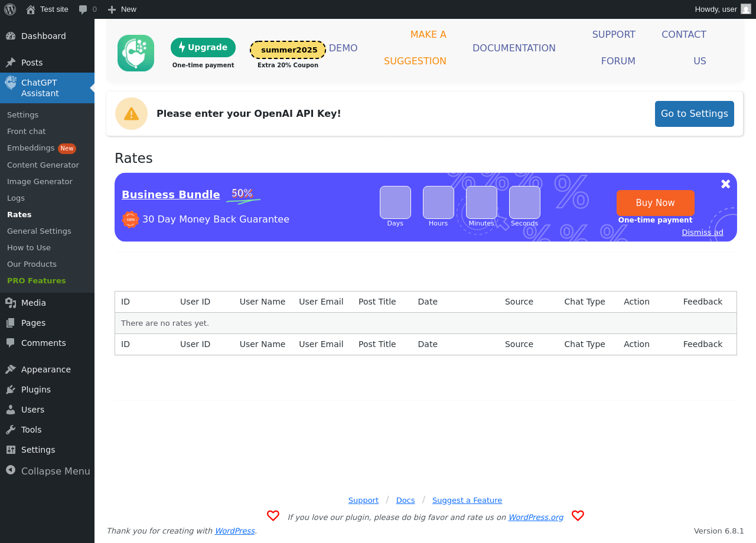This screenshot has height=543, width=756.
Task: Open the footer Docs link
Action: pos(405,501)
